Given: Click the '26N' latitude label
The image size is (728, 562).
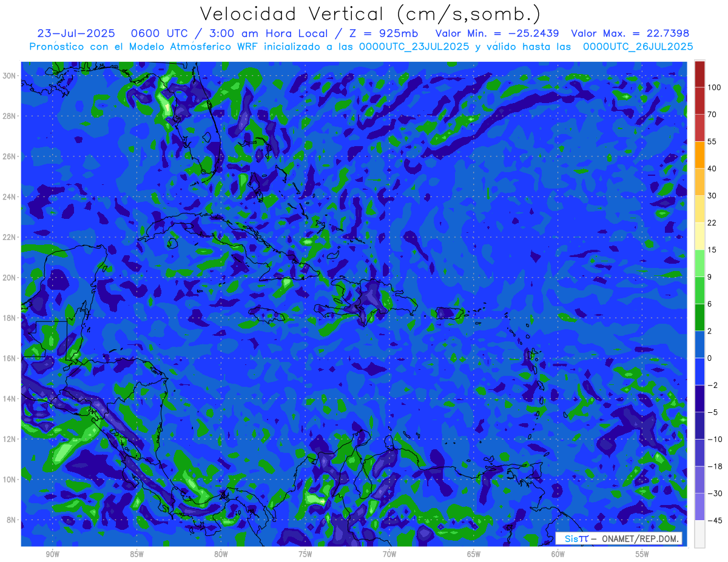Looking at the screenshot, I should pyautogui.click(x=10, y=156).
